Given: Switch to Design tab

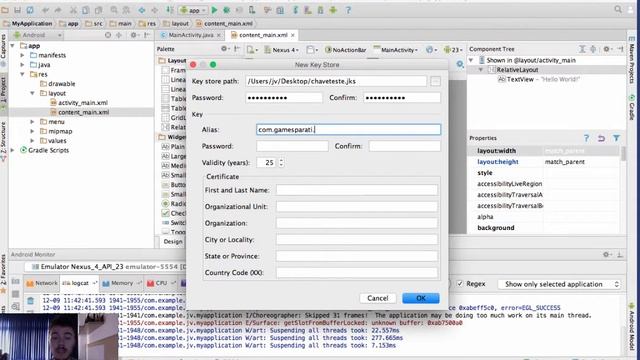Looking at the screenshot, I should click(173, 242).
